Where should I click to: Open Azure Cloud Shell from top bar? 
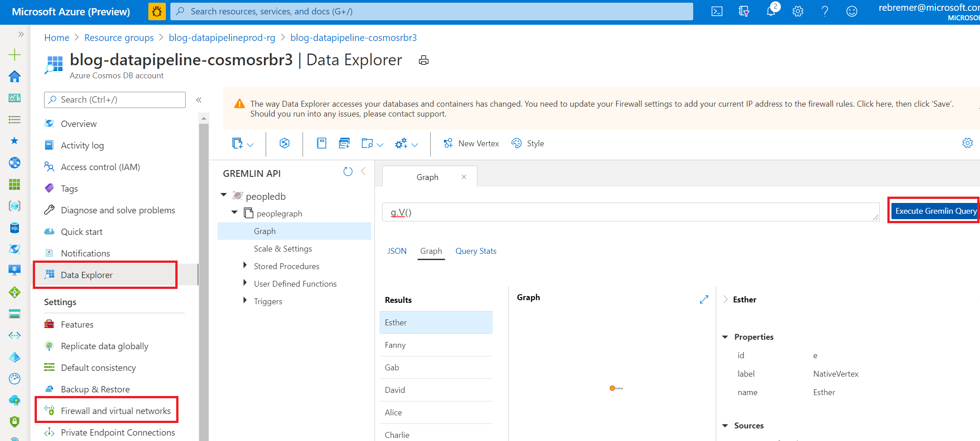(717, 12)
